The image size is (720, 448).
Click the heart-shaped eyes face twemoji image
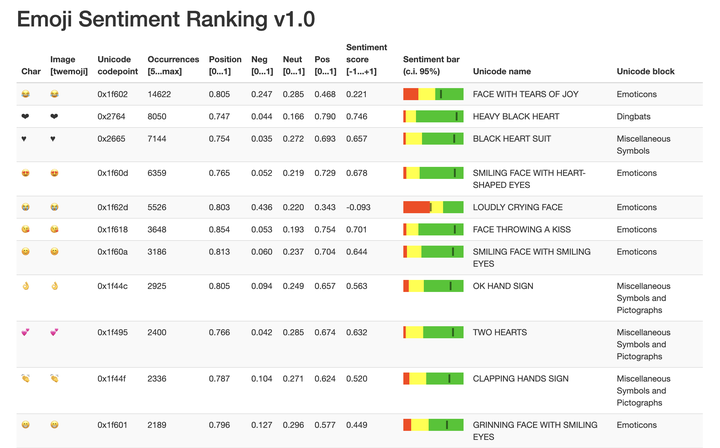click(x=54, y=173)
